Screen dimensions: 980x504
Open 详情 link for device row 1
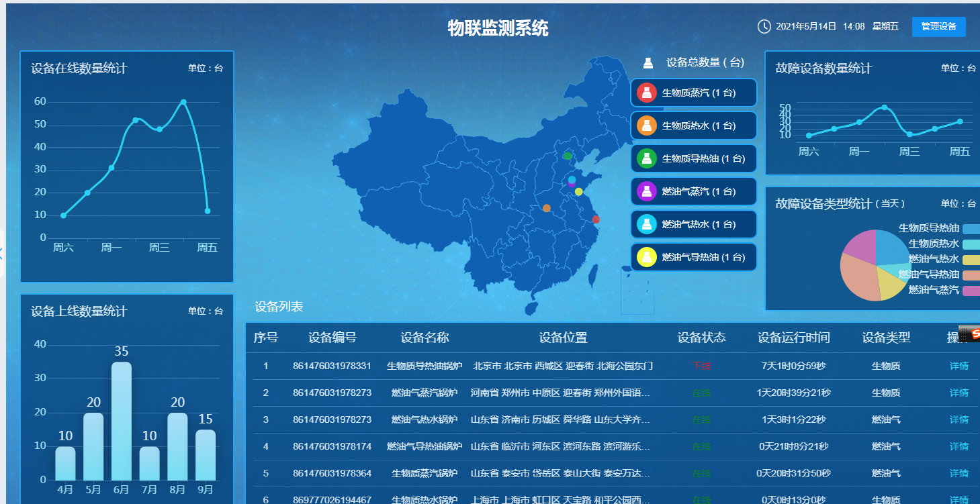point(959,366)
